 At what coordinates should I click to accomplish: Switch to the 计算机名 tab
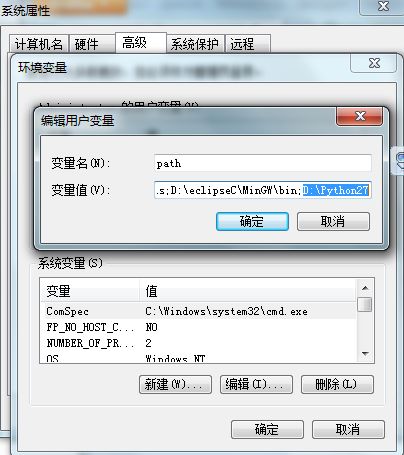[x=39, y=44]
